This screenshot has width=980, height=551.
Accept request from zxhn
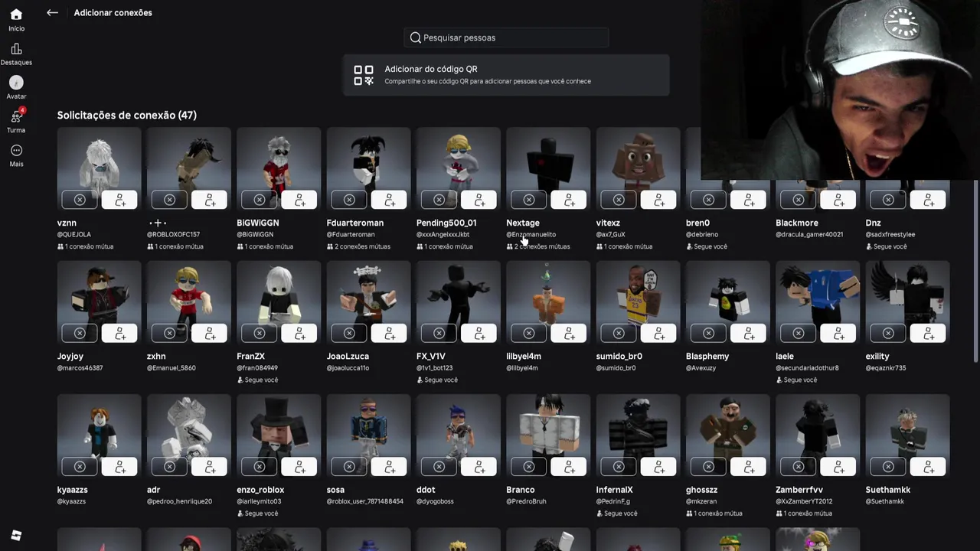tap(210, 333)
